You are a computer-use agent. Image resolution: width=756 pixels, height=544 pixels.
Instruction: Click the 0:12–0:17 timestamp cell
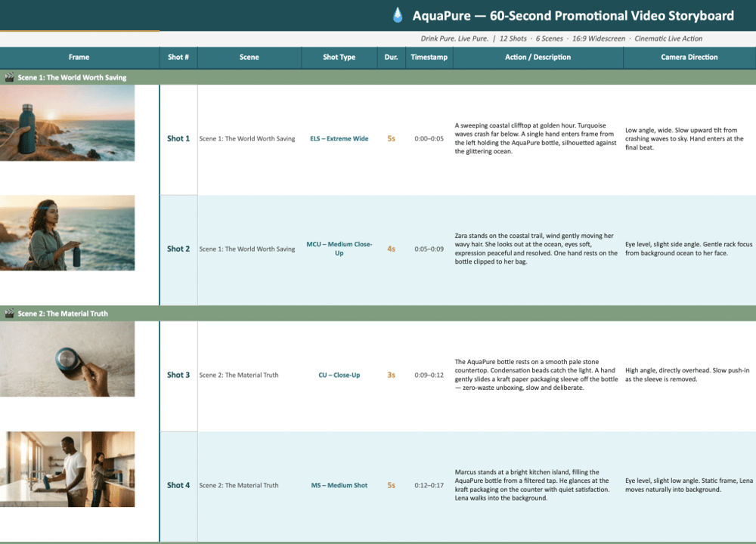[x=429, y=485]
